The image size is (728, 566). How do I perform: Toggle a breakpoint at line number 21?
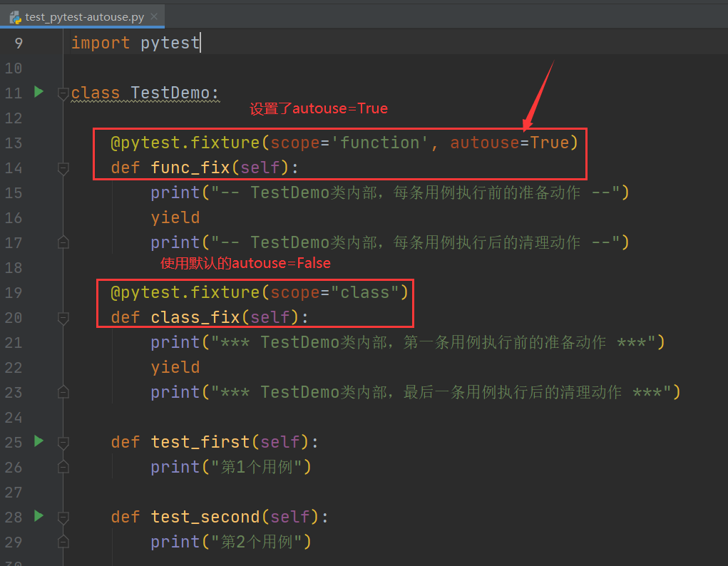14,343
